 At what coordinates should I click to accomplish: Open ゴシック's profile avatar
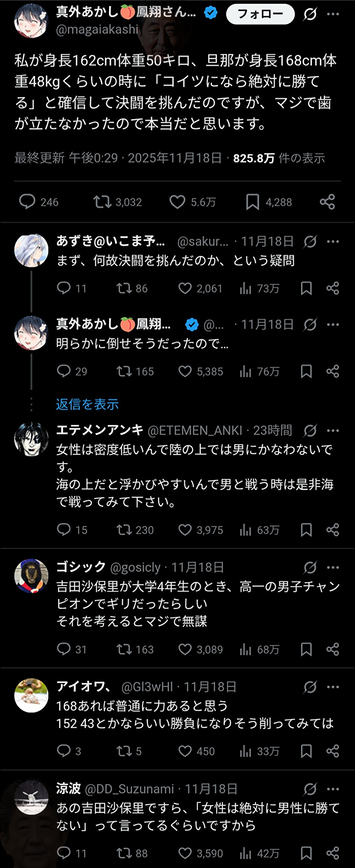click(31, 576)
